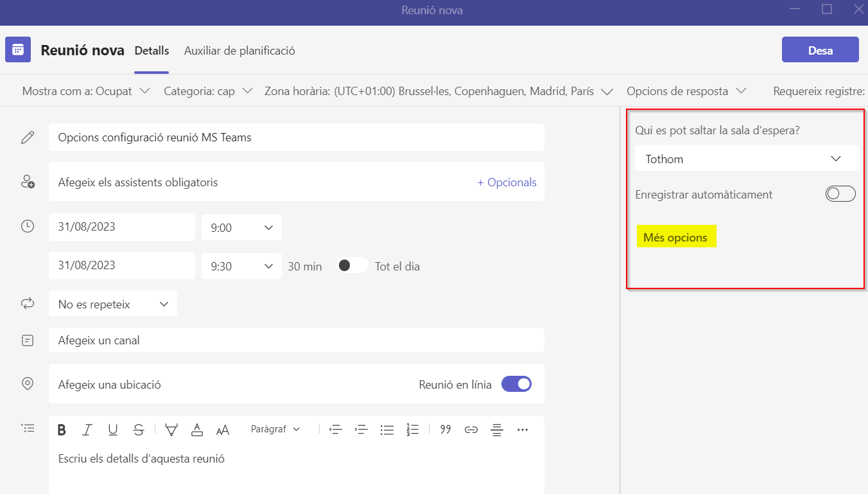Enable Enregistrar automàticament switch
868x494 pixels.
coord(840,194)
